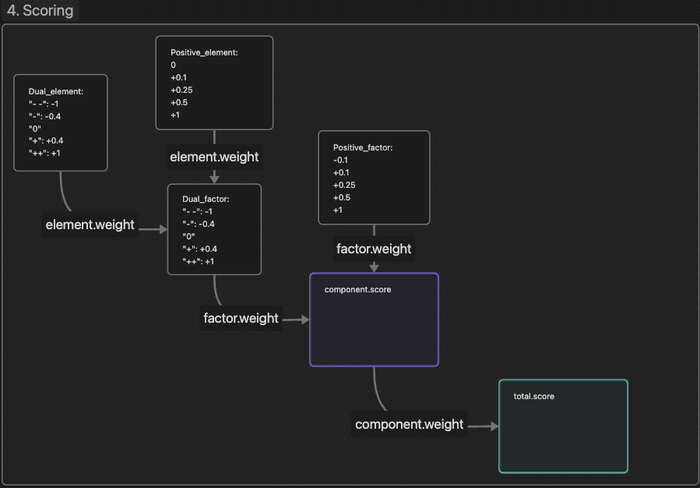Click arrowhead entering Dual_factor from left
Image resolution: width=700 pixels, height=488 pixels.
click(x=163, y=229)
